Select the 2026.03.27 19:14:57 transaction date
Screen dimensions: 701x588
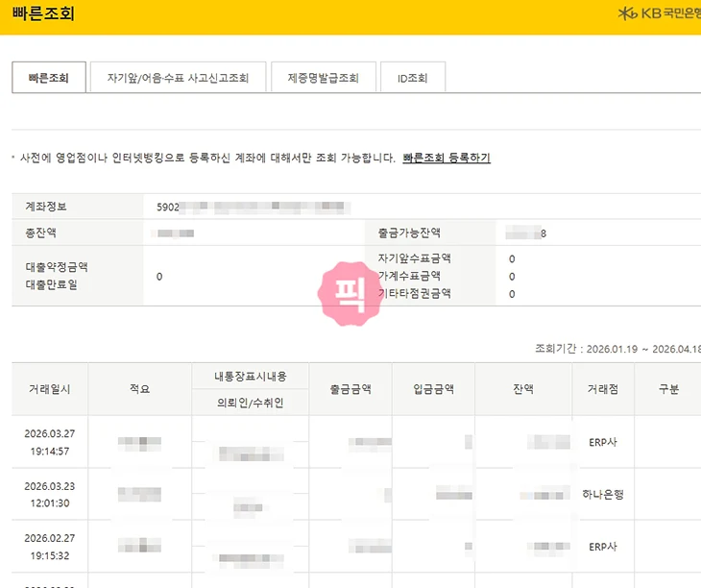point(50,442)
